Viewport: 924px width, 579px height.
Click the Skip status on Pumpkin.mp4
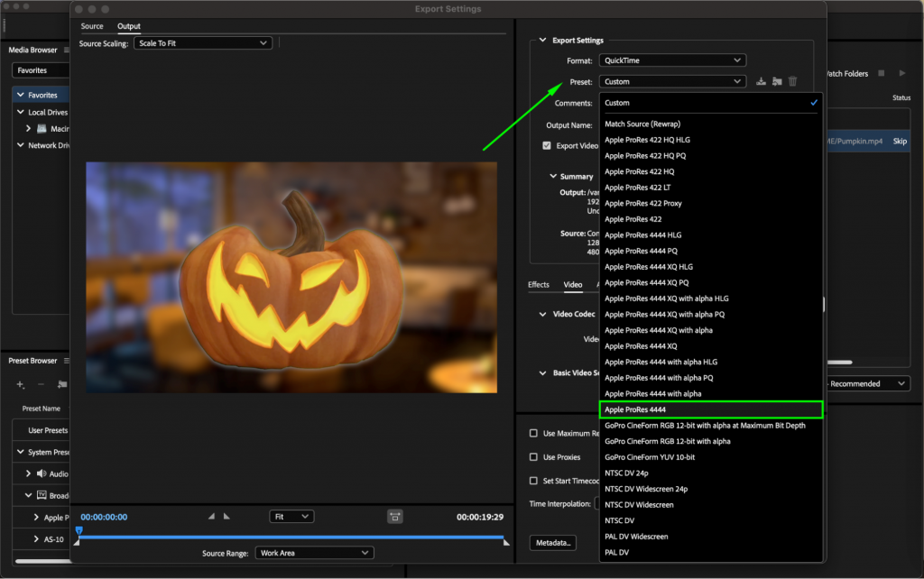click(x=900, y=141)
